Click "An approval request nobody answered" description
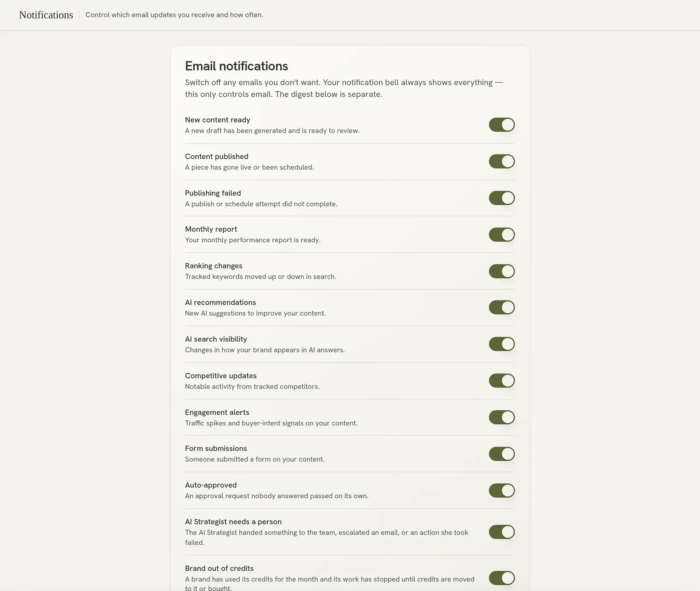The width and height of the screenshot is (700, 591). [276, 496]
